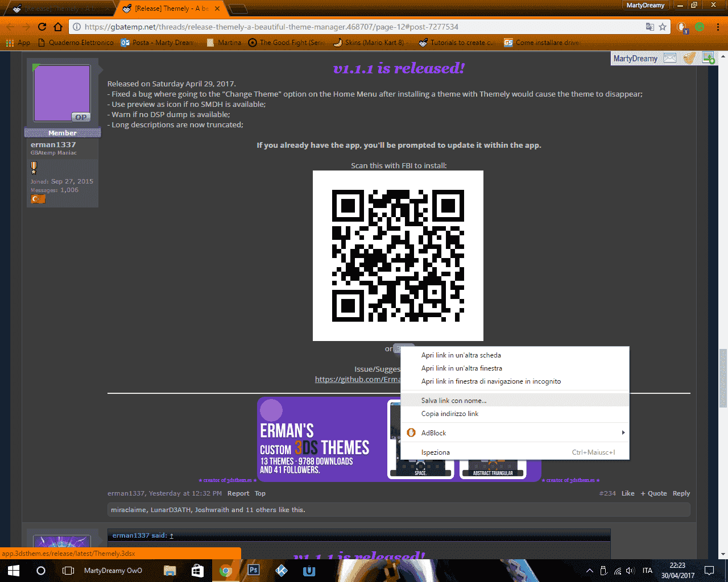This screenshot has width=728, height=582.
Task: Click the Cortana circle icon on taskbar
Action: click(41, 571)
